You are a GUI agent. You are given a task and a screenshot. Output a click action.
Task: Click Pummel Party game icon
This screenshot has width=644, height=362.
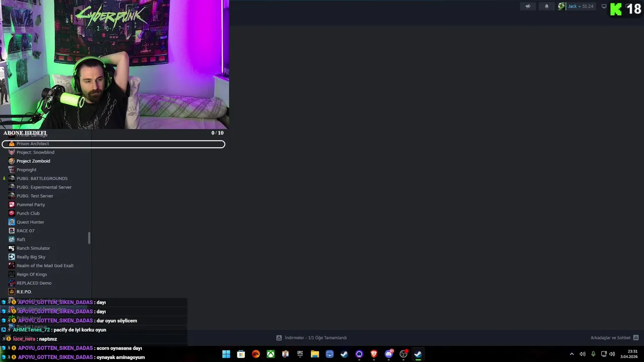click(x=12, y=205)
